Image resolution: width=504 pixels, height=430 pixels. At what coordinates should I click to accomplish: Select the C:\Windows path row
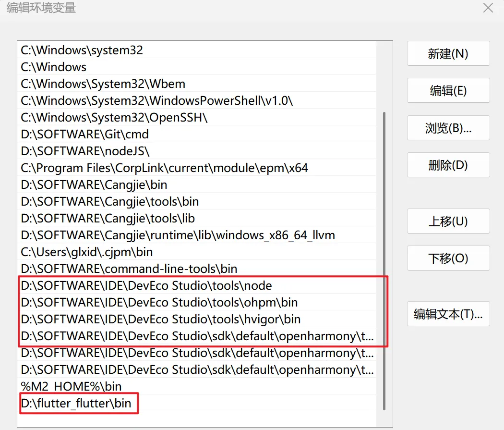click(197, 67)
